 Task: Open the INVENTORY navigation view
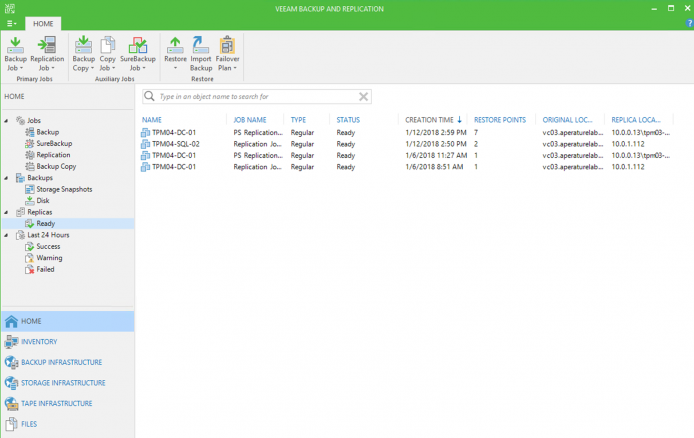tap(68, 342)
